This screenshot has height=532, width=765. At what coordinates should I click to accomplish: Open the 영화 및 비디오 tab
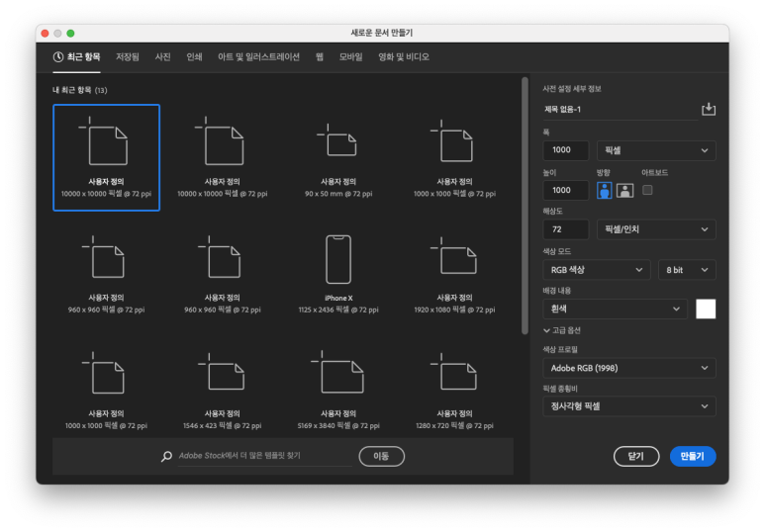point(404,57)
